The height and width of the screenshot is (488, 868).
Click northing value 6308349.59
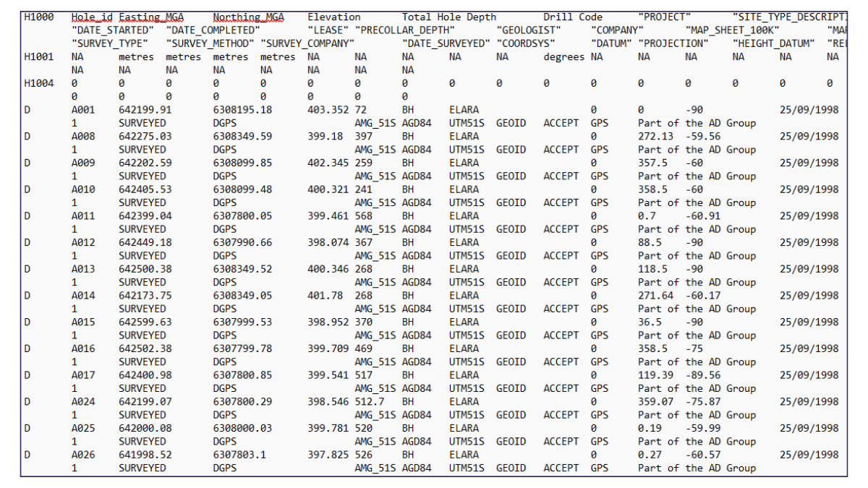click(x=243, y=137)
